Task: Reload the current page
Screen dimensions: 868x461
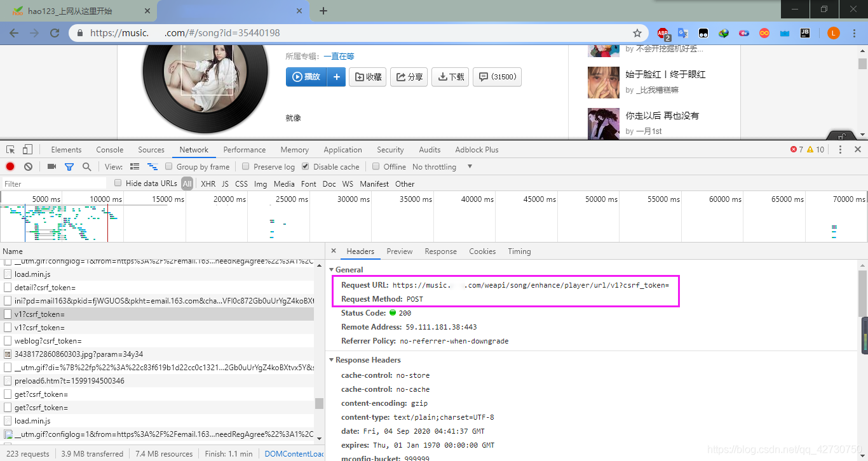Action: (55, 33)
